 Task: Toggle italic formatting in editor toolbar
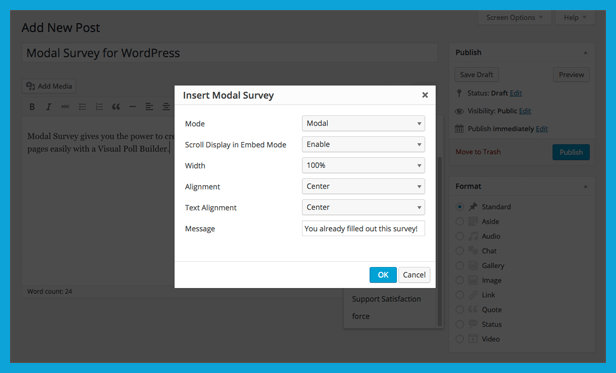49,107
